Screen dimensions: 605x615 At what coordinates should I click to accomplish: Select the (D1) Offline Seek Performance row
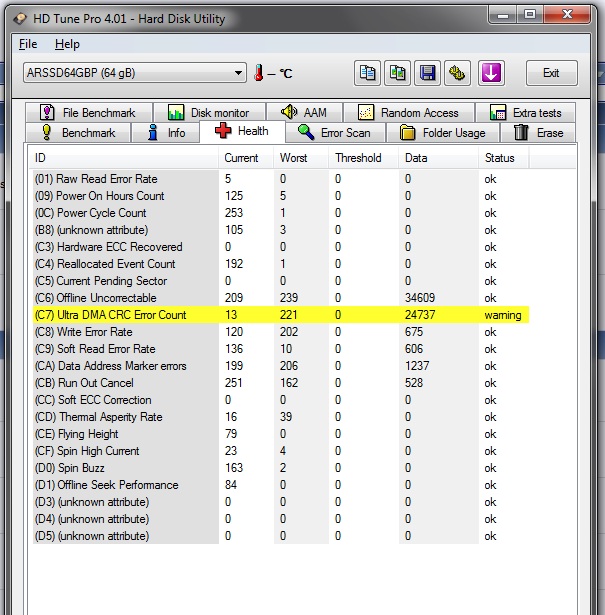tap(281, 485)
